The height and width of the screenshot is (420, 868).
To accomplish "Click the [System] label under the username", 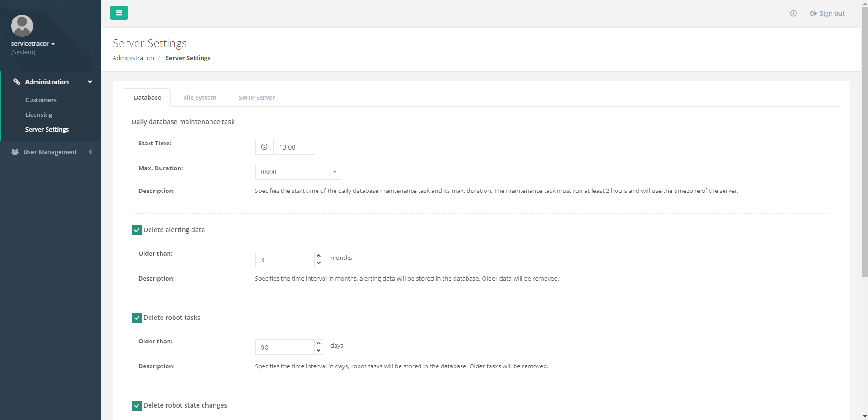I will [23, 52].
